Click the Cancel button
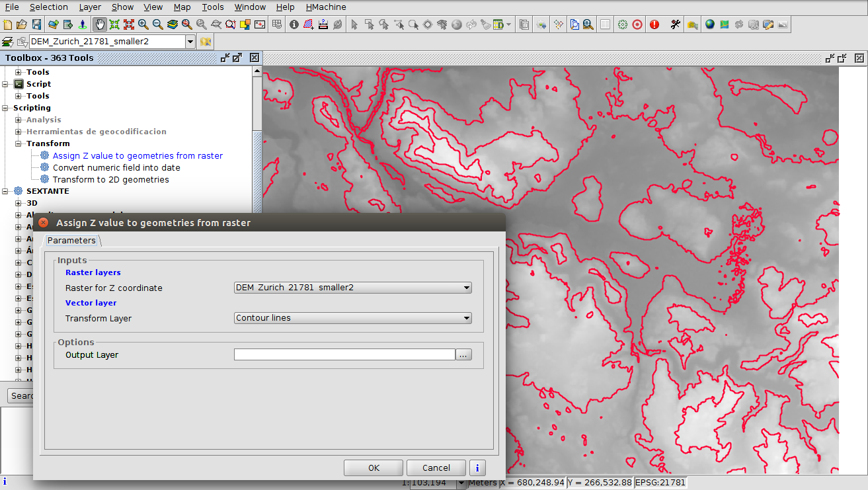The image size is (868, 490). tap(436, 468)
